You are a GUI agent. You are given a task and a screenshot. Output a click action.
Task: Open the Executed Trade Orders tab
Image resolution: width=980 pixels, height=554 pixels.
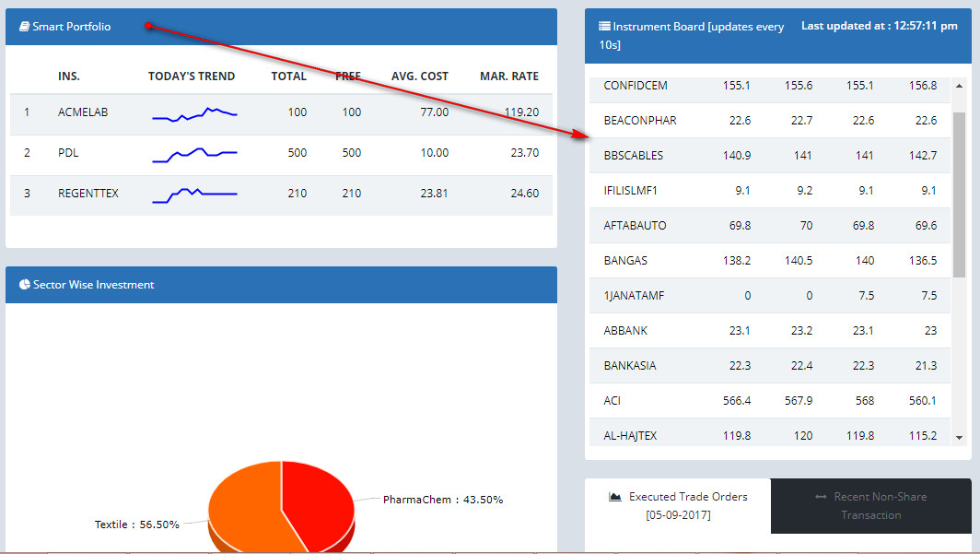[678, 505]
